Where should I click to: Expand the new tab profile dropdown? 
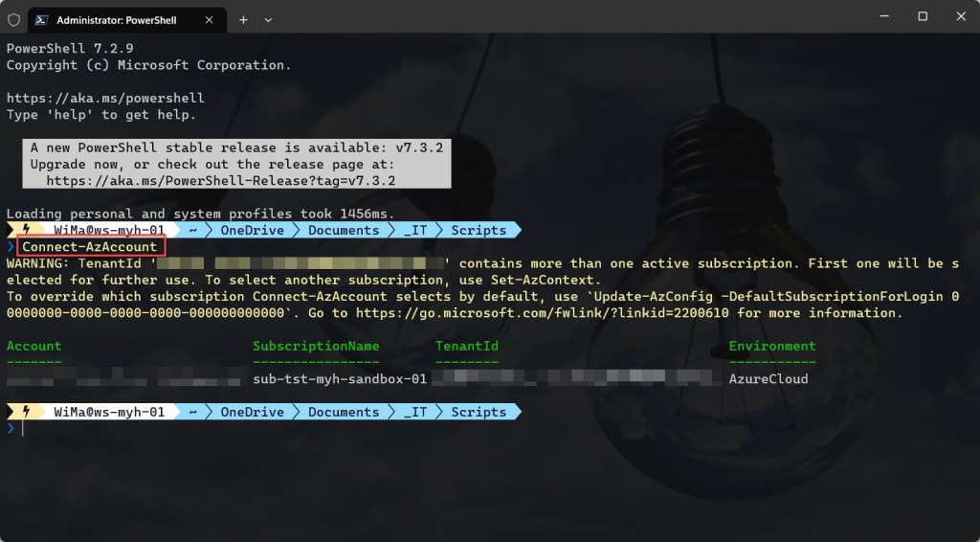269,19
